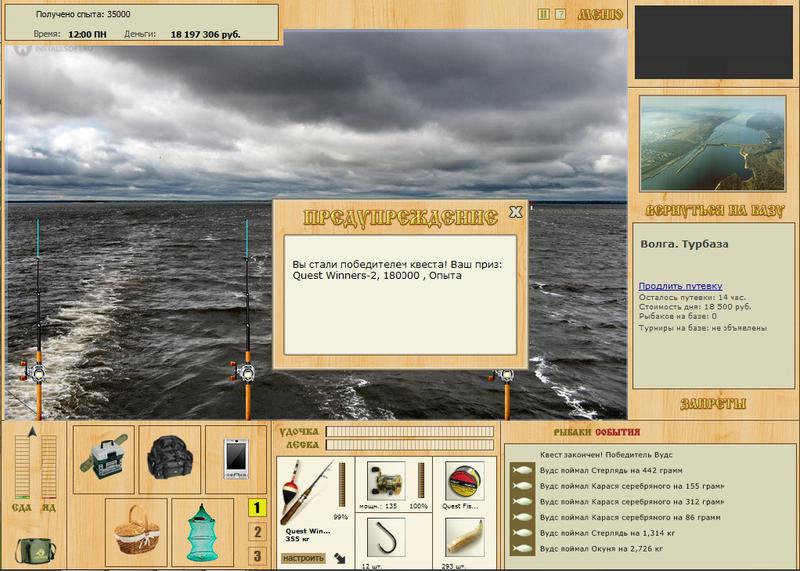Click the middle fishing rod on water

point(247,319)
